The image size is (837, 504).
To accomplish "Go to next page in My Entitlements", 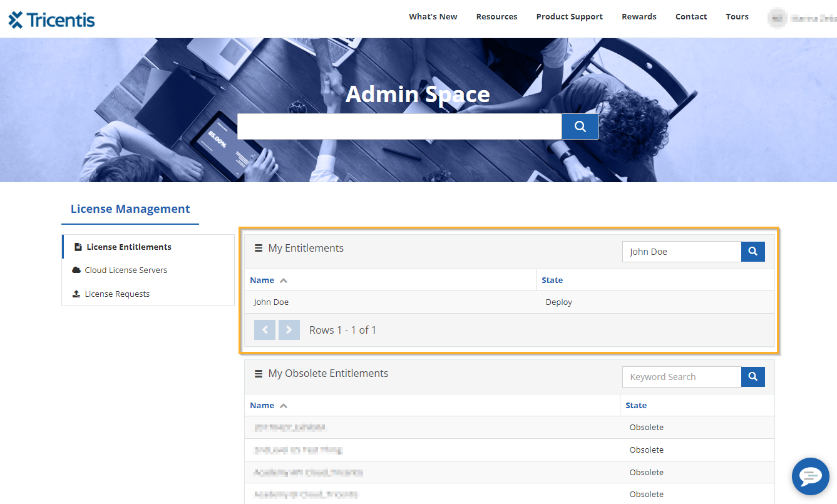I will tap(289, 330).
